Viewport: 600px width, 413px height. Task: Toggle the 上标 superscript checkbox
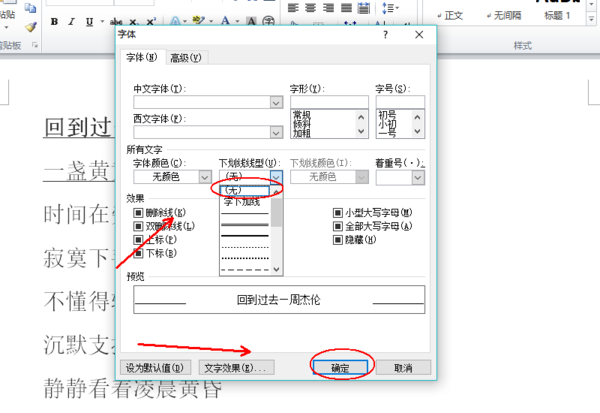[138, 240]
